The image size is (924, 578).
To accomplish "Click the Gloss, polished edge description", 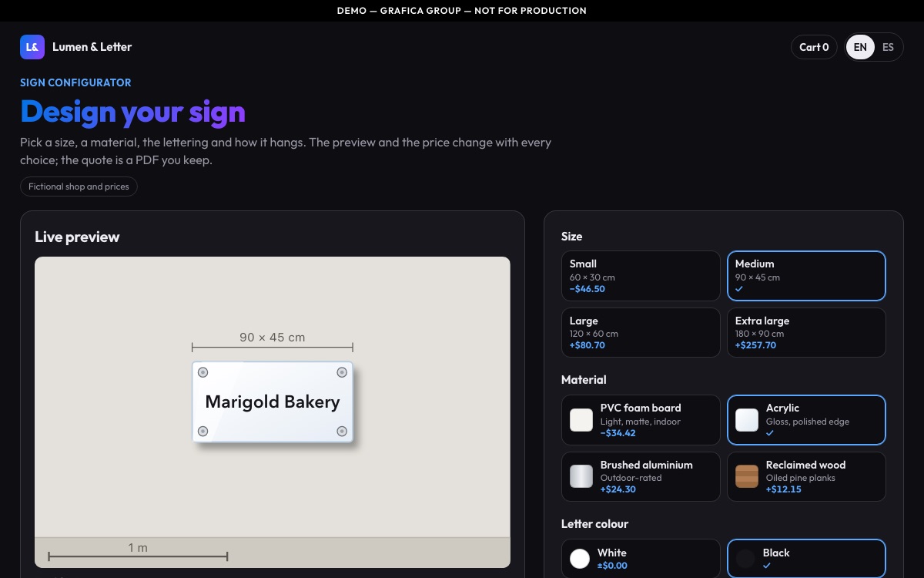I will (808, 422).
